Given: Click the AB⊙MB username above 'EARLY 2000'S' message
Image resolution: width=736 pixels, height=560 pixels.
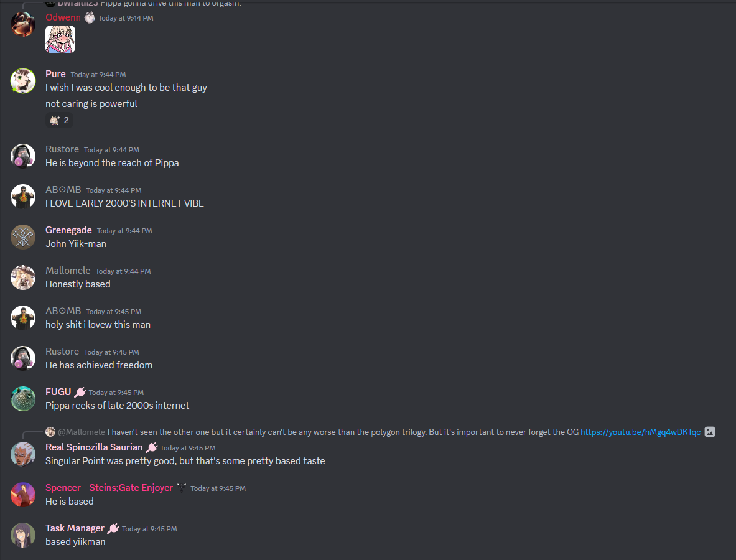Looking at the screenshot, I should click(x=63, y=190).
